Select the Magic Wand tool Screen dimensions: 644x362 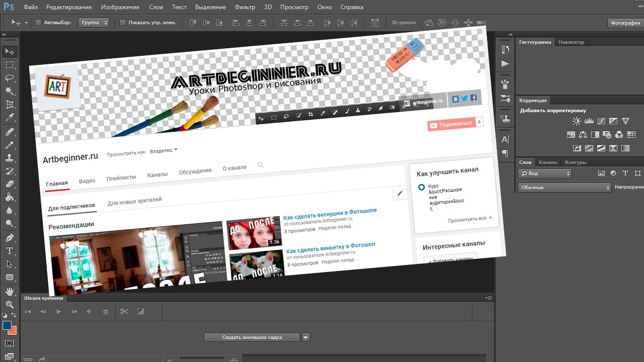10,91
